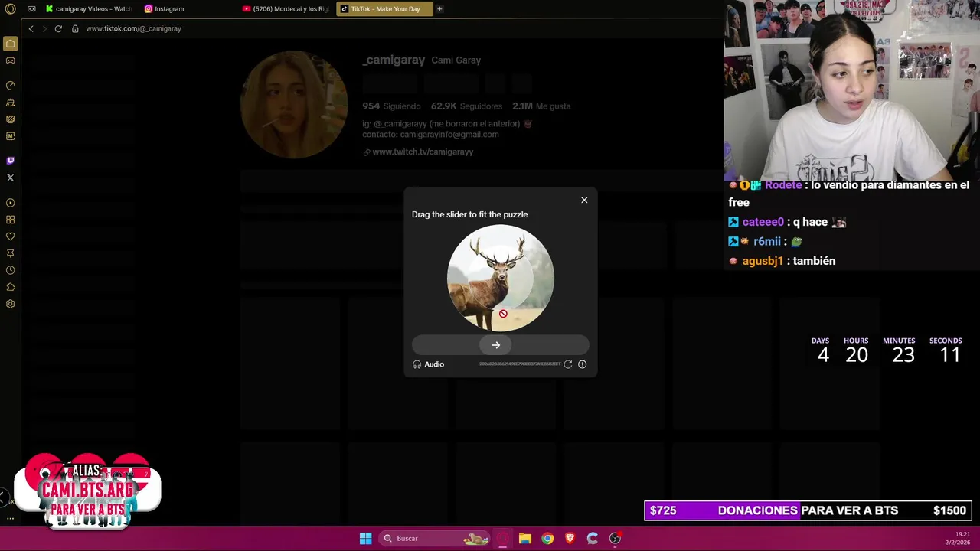Switch to the camigaray Videos Kick tab
The height and width of the screenshot is (551, 980).
[89, 9]
